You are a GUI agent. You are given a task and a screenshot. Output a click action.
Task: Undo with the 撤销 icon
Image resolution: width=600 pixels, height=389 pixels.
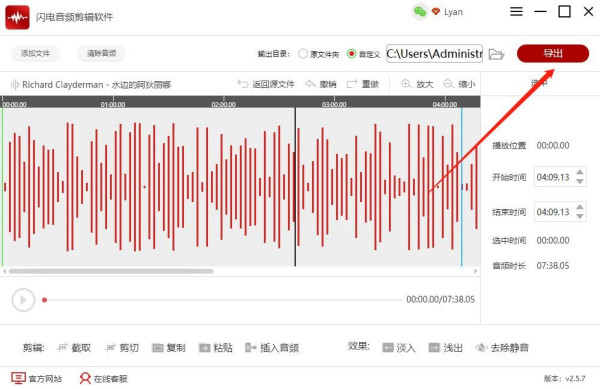tap(310, 84)
